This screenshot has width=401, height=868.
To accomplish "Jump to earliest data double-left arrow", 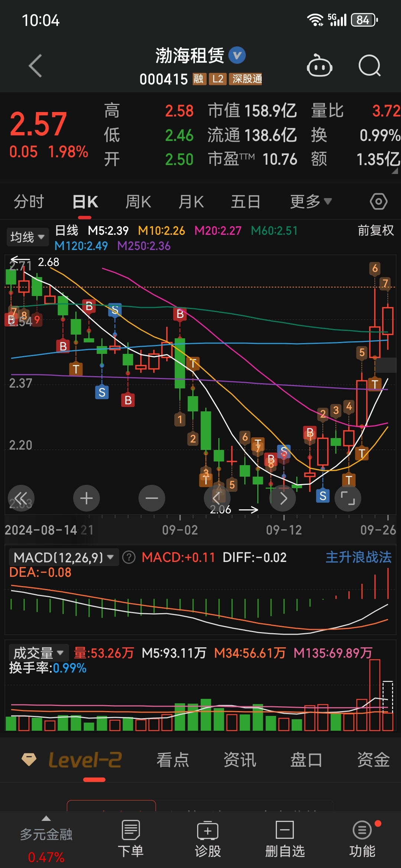I will 21,498.
